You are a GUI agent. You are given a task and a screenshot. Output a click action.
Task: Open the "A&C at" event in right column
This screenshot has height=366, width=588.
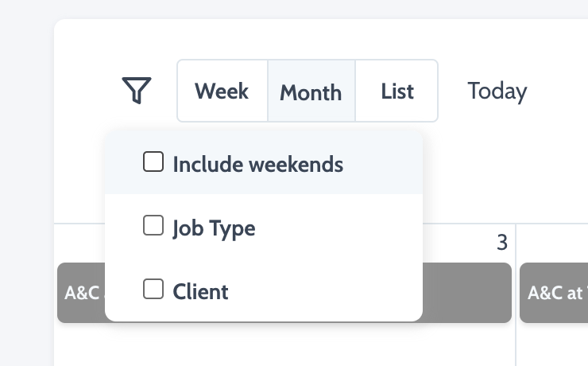pyautogui.click(x=554, y=292)
